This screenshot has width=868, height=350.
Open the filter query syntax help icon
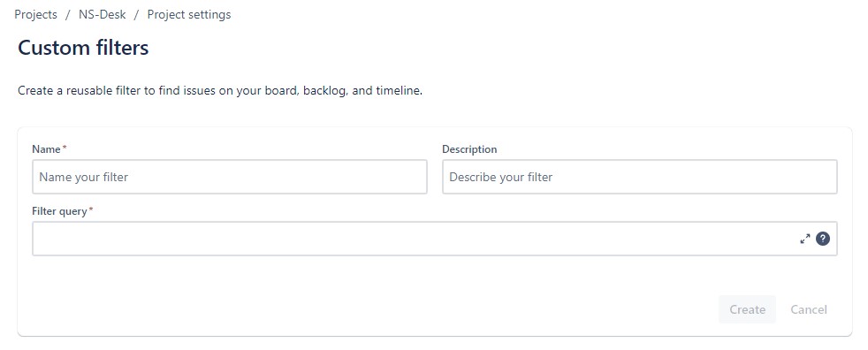[x=823, y=239]
